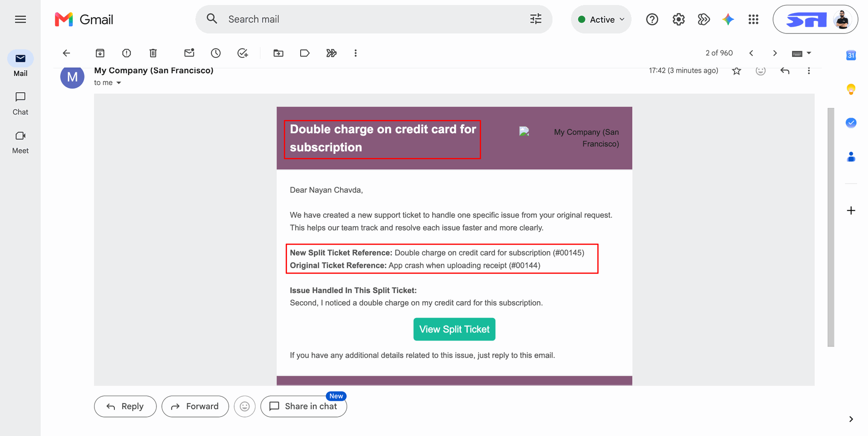The image size is (868, 436).
Task: Click sender name My Company (San Francisco)
Action: tap(154, 71)
